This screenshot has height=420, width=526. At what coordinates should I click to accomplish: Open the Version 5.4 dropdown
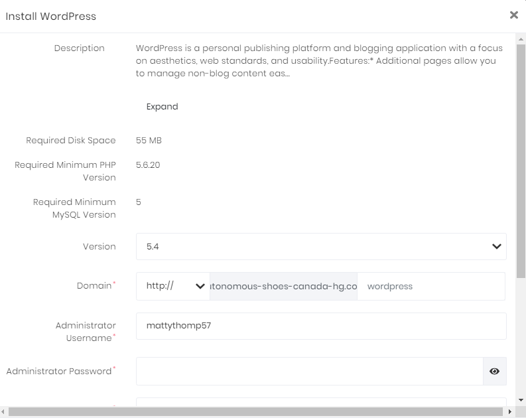coord(321,247)
